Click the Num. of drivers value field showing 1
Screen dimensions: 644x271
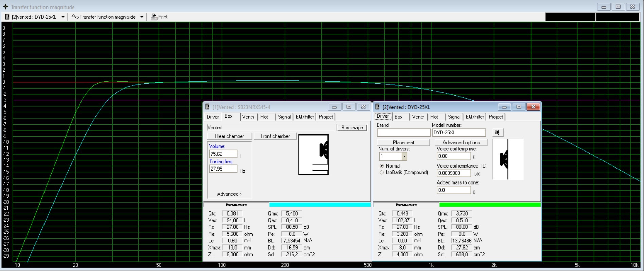coord(390,156)
